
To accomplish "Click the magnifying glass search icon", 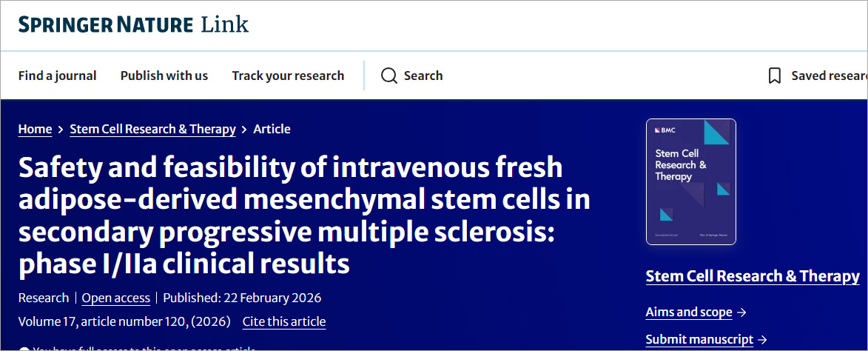I will pos(389,76).
